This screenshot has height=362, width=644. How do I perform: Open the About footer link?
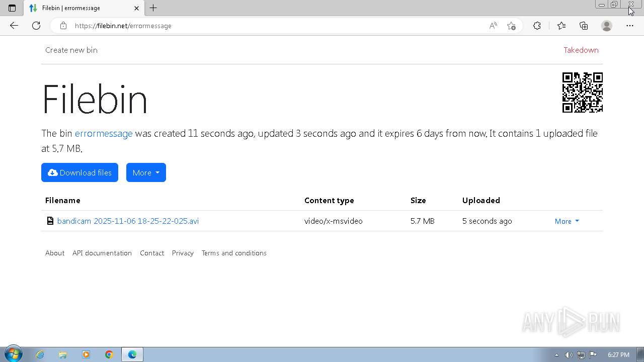point(55,253)
